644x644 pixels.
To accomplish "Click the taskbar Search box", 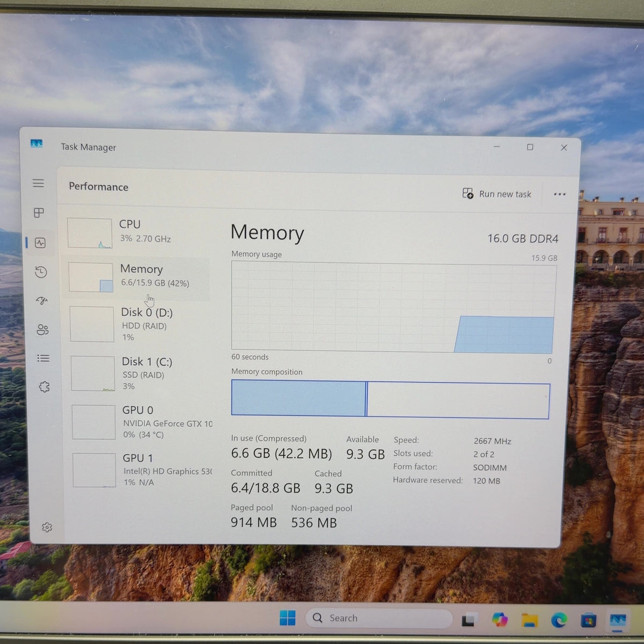I will (x=378, y=618).
